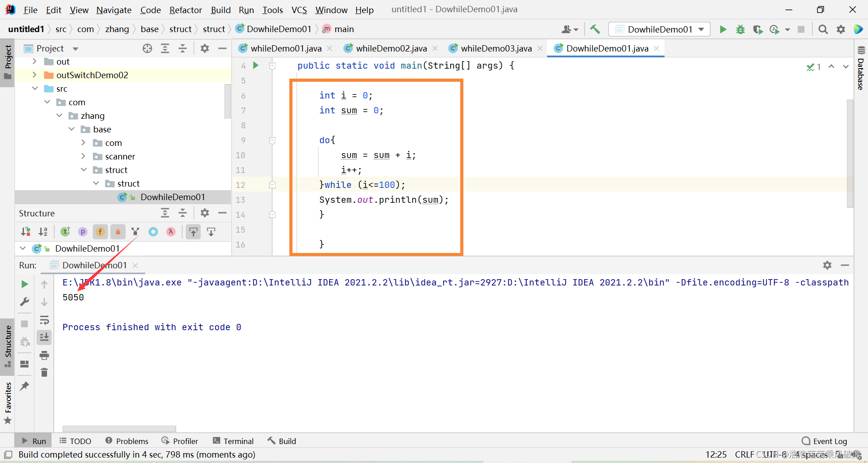Expand the out folder
This screenshot has width=868, height=463.
34,61
